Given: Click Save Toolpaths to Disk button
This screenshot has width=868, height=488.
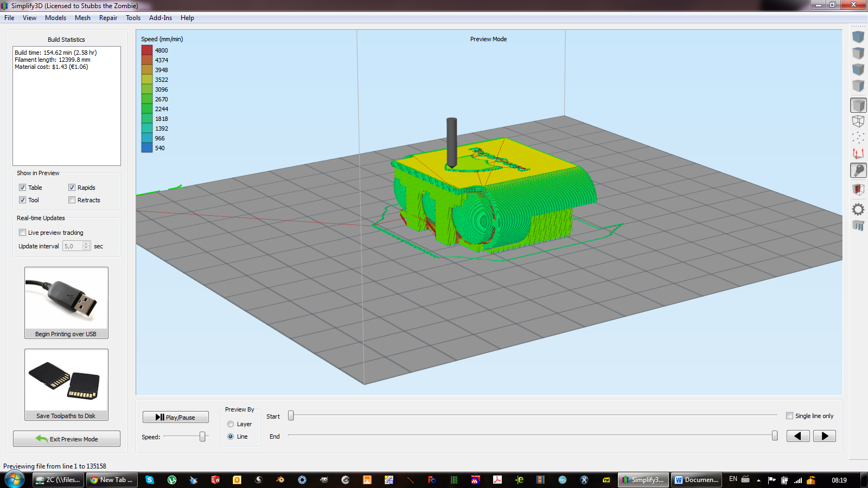Looking at the screenshot, I should (66, 384).
